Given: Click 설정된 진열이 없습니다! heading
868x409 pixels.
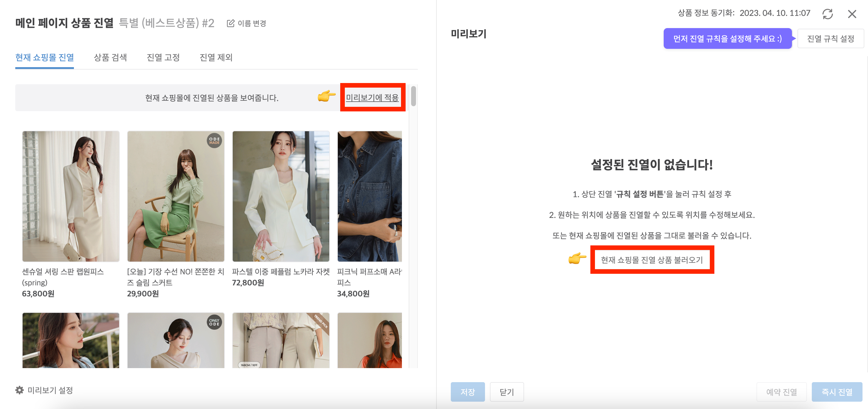Looking at the screenshot, I should [652, 165].
